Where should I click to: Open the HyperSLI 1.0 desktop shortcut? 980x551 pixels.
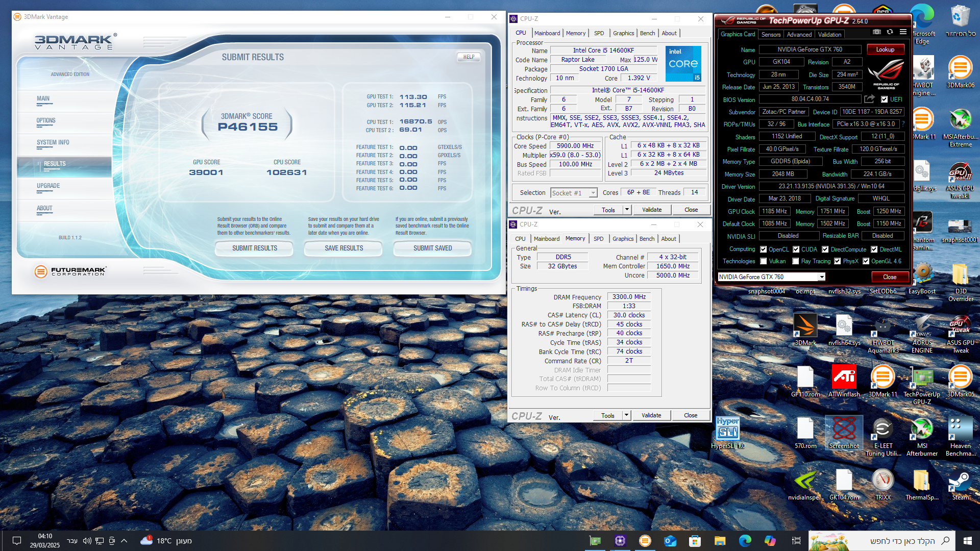click(x=728, y=433)
